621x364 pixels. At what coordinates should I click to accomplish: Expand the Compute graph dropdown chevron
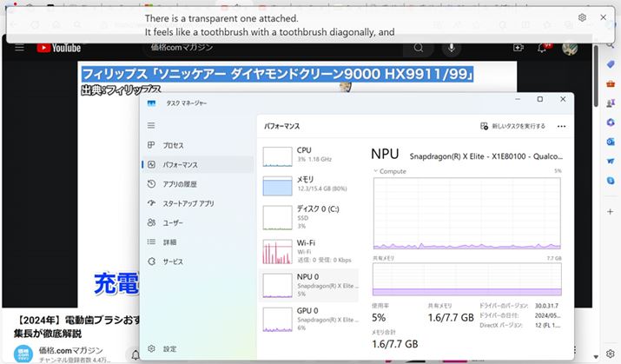click(376, 171)
